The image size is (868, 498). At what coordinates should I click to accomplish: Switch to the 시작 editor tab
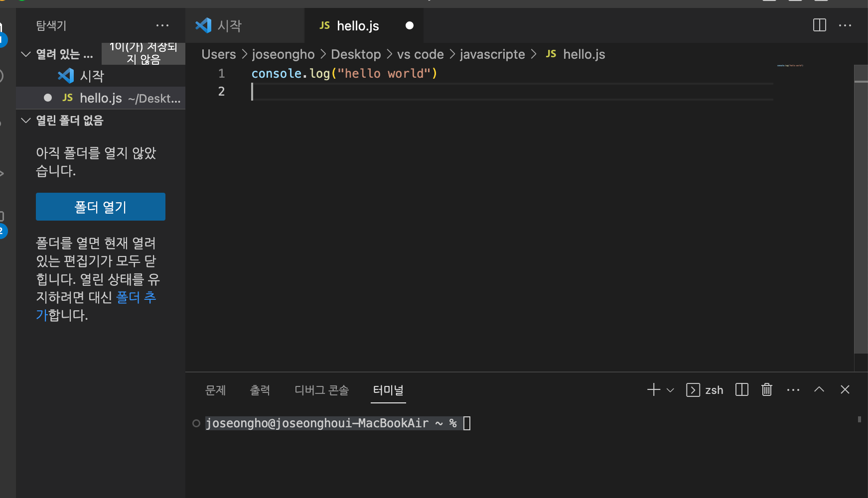(x=245, y=25)
